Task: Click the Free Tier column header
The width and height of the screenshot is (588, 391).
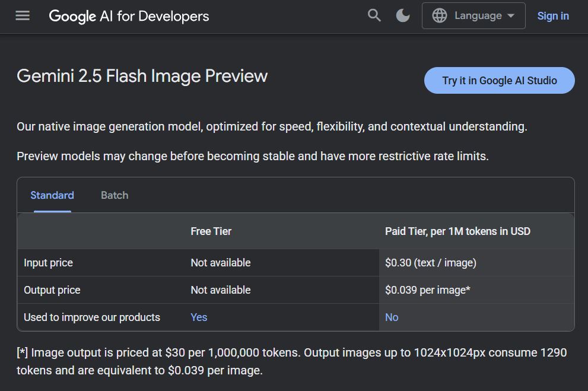Action: tap(211, 231)
